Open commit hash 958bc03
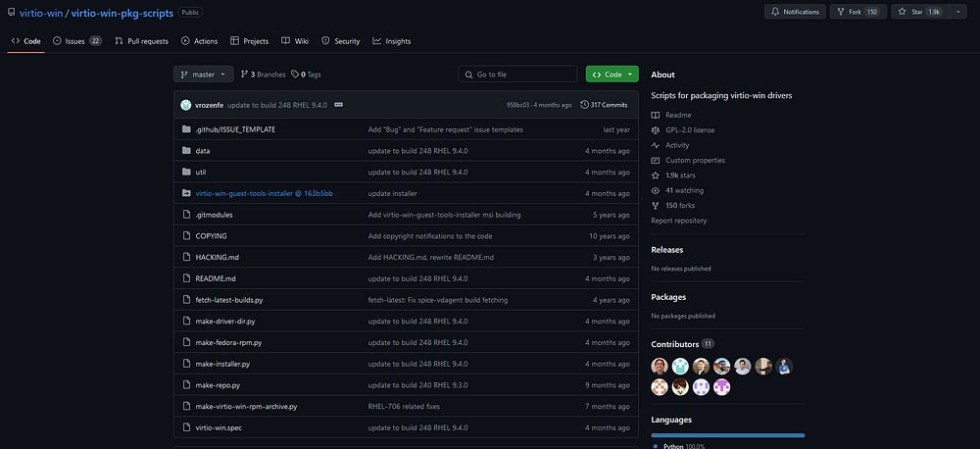The image size is (980, 449). [x=518, y=105]
